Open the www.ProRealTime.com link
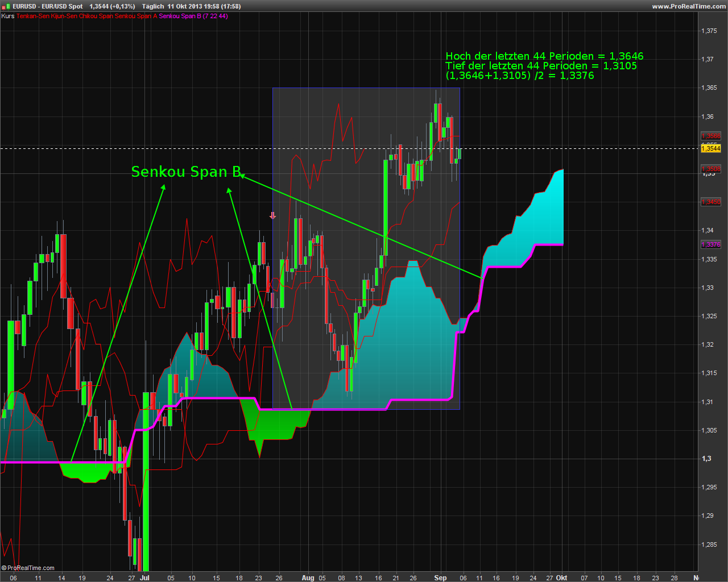Screen dimensions: 728x582 (x=689, y=6)
